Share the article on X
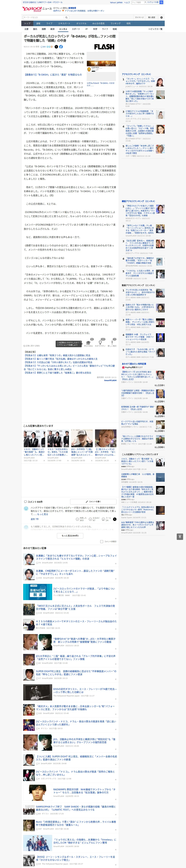Screen dimensions: 186x868 point(56,47)
